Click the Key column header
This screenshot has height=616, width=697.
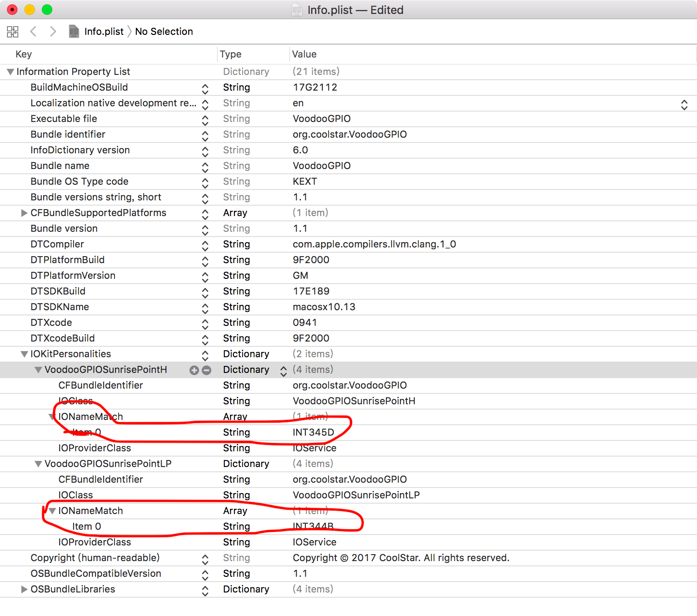click(x=24, y=54)
